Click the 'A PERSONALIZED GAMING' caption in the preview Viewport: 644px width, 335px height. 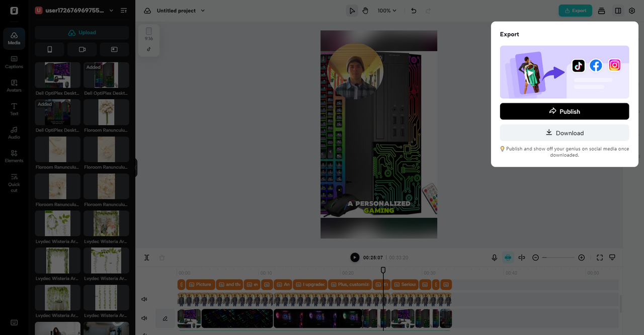tap(379, 207)
